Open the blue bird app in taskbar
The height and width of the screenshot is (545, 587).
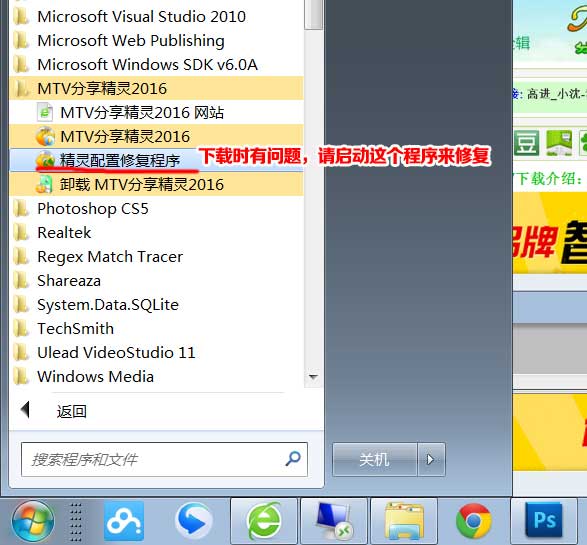tap(194, 521)
